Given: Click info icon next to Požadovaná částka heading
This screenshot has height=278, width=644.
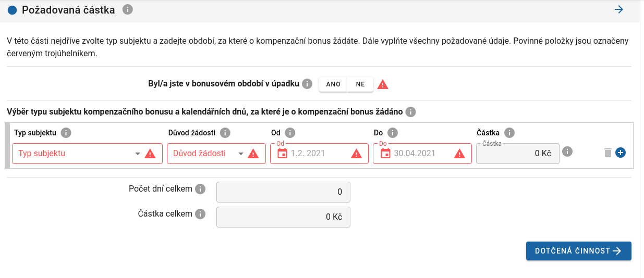Looking at the screenshot, I should (x=128, y=9).
